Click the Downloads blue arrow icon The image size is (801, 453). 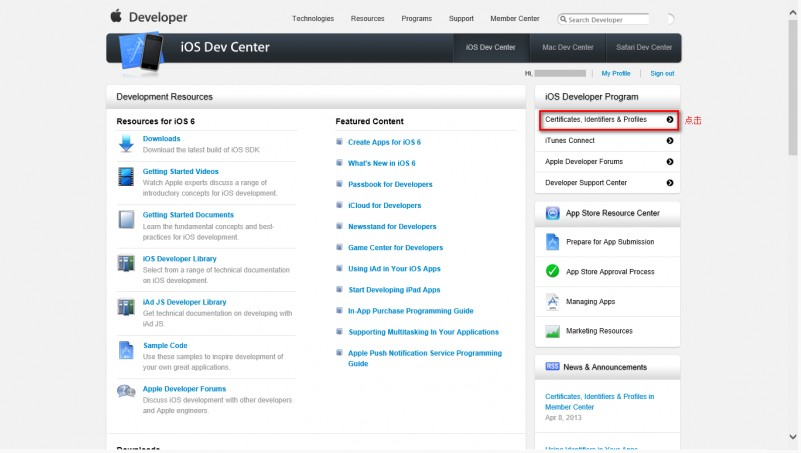(x=126, y=144)
